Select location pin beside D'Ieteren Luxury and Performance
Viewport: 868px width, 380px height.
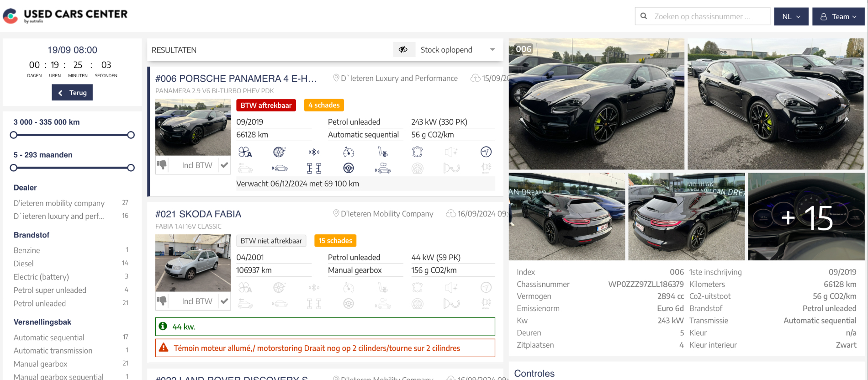click(336, 78)
